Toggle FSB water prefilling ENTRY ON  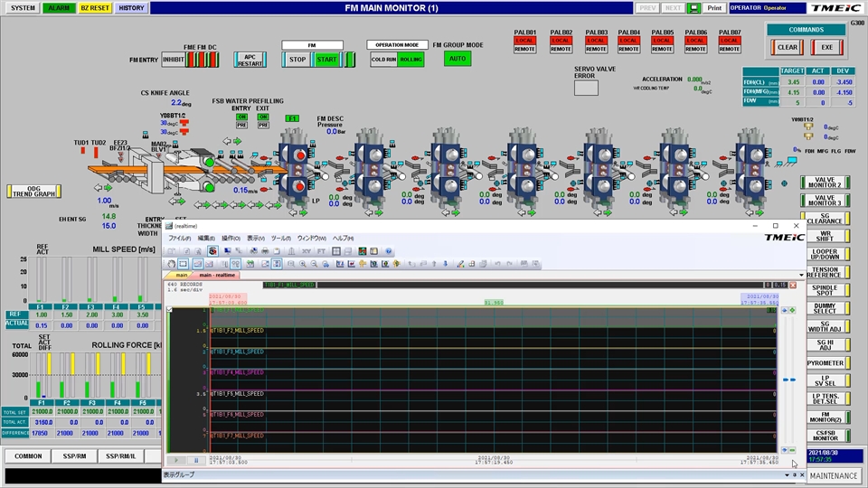[x=241, y=117]
